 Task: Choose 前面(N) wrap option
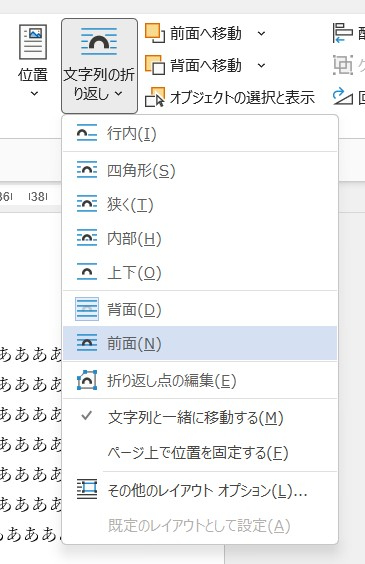pyautogui.click(x=200, y=343)
